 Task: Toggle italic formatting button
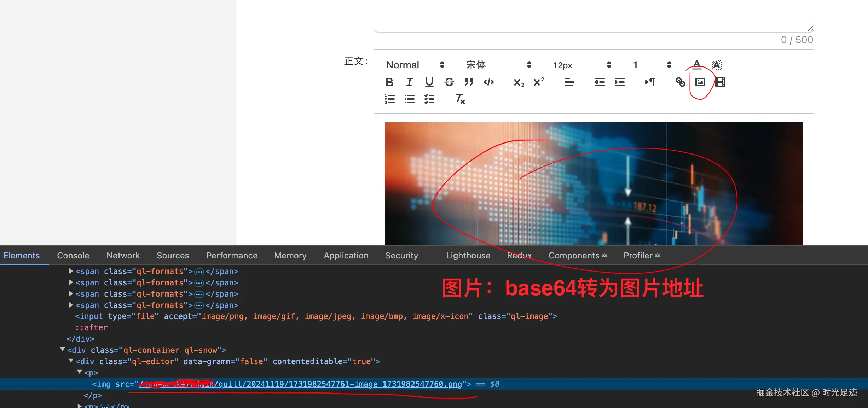coord(409,82)
